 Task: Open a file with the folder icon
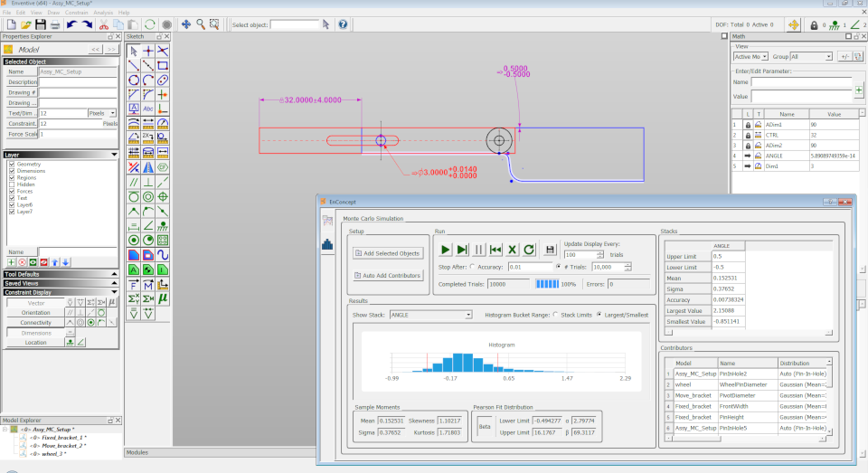(26, 25)
